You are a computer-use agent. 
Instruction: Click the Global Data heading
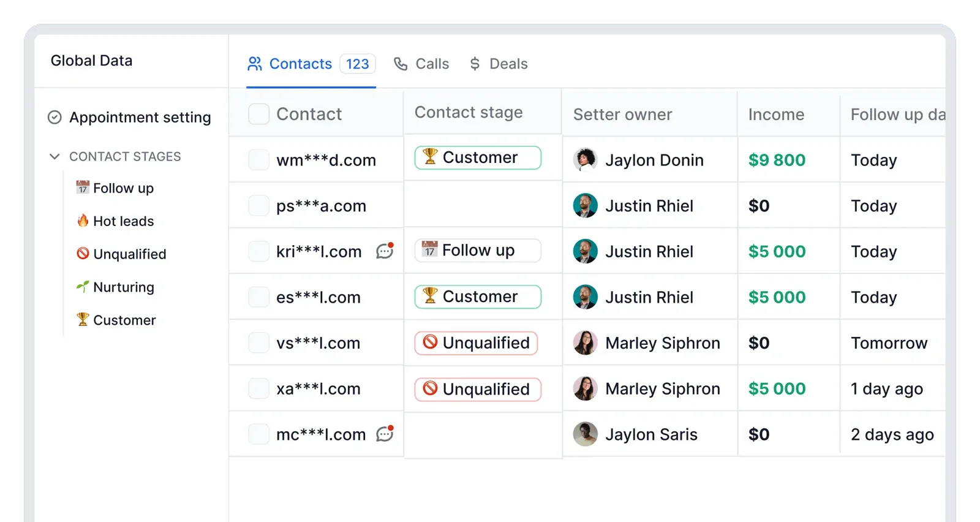(91, 61)
